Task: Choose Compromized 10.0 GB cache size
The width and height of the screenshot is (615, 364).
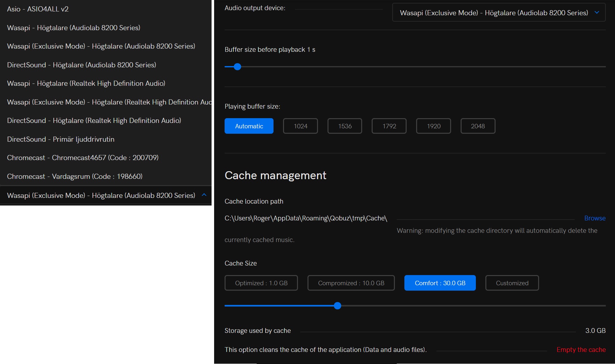Action: (x=351, y=283)
